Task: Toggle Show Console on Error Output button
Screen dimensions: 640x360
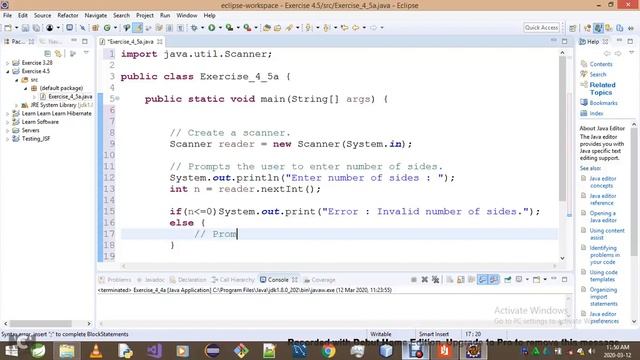Action: [494, 280]
